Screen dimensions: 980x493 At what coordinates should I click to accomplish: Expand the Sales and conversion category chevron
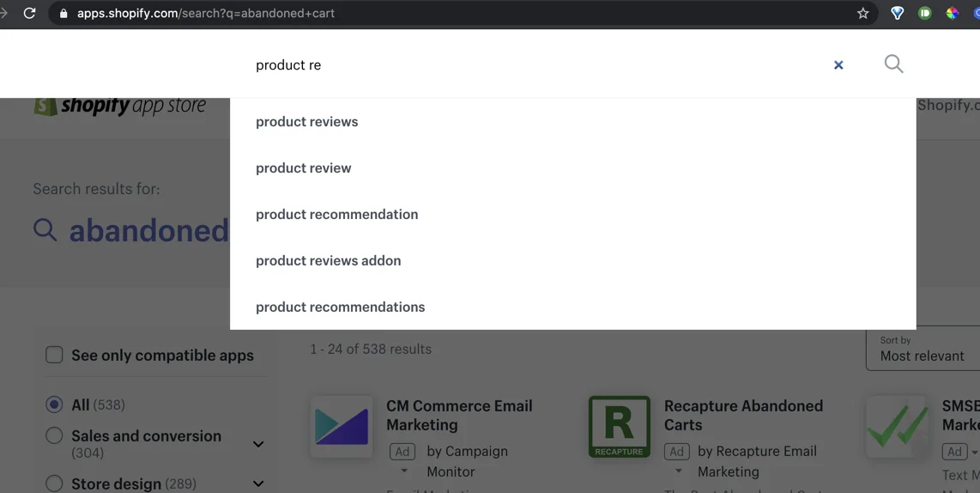(x=258, y=444)
